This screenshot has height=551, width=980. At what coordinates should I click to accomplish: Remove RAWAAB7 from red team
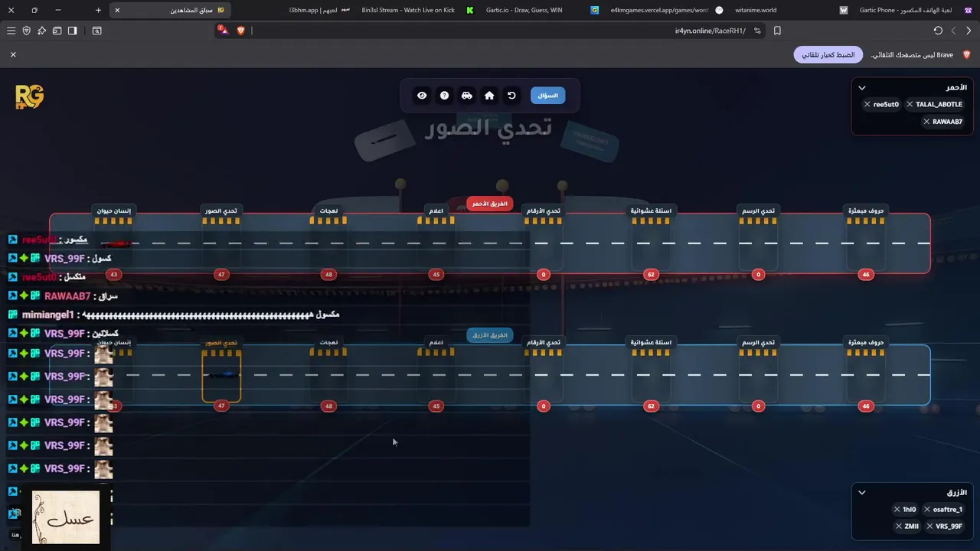[926, 122]
